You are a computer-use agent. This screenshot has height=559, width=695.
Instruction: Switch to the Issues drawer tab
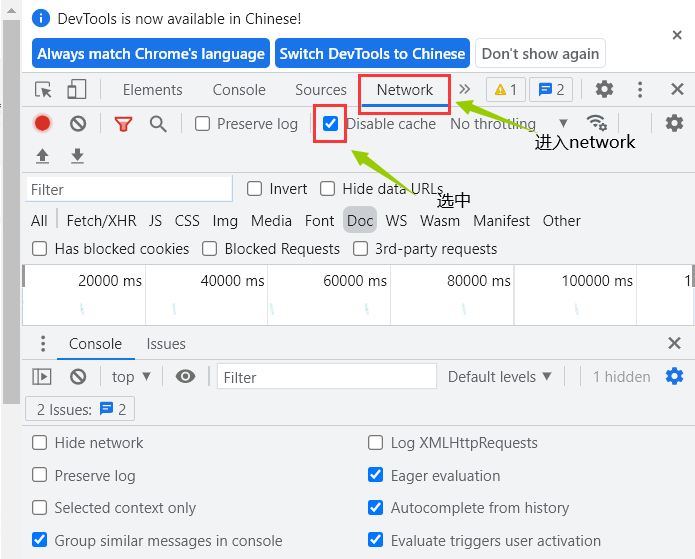click(166, 344)
